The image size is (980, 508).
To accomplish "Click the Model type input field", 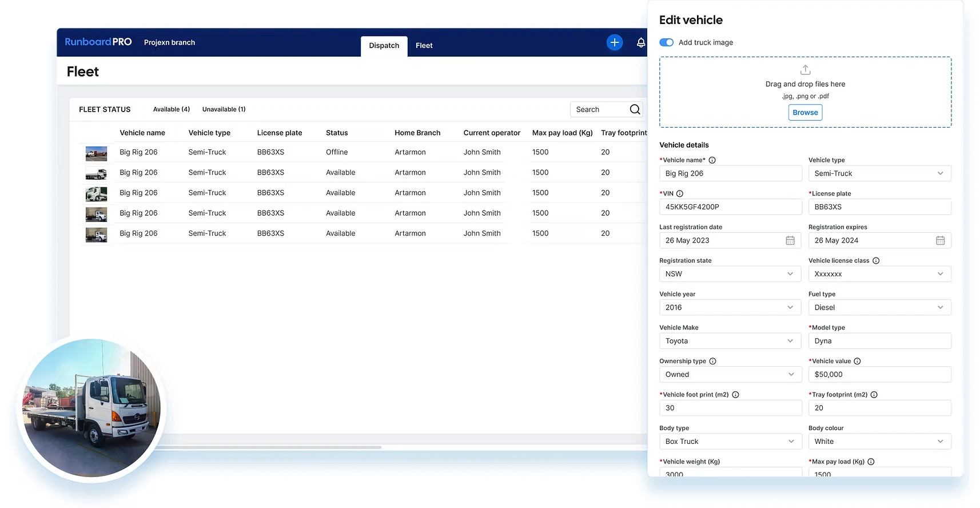I will point(879,341).
